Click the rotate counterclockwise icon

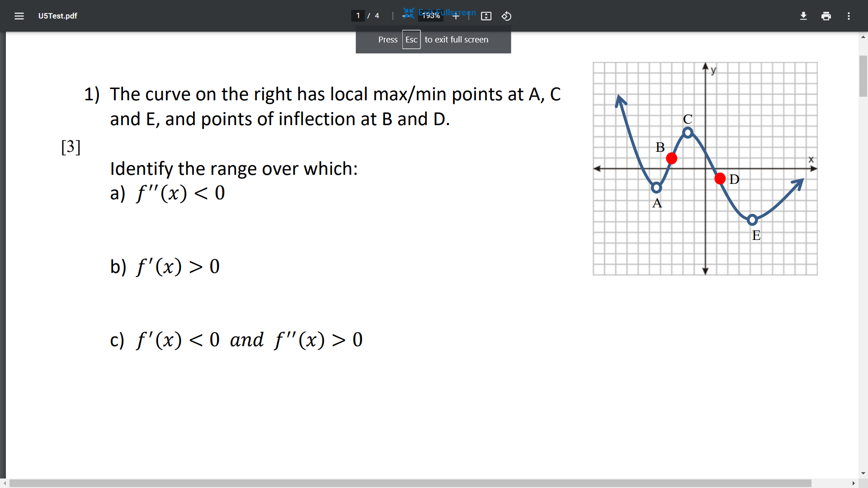pyautogui.click(x=506, y=16)
